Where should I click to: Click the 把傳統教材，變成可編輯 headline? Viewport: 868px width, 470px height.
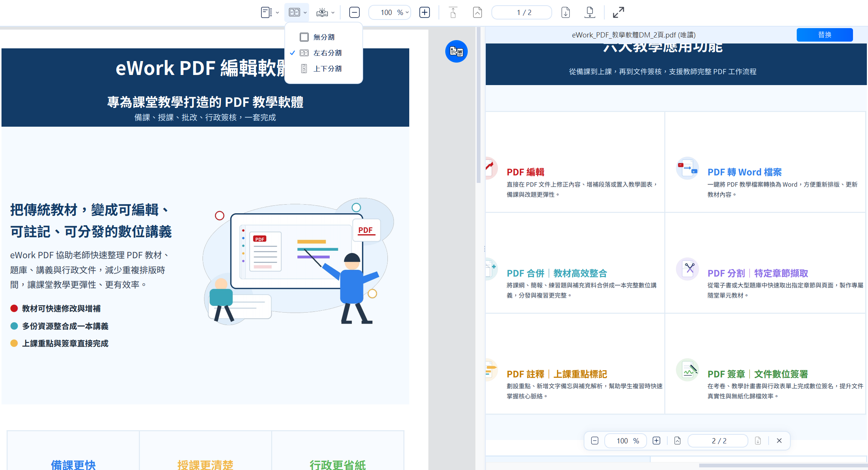[x=90, y=210]
